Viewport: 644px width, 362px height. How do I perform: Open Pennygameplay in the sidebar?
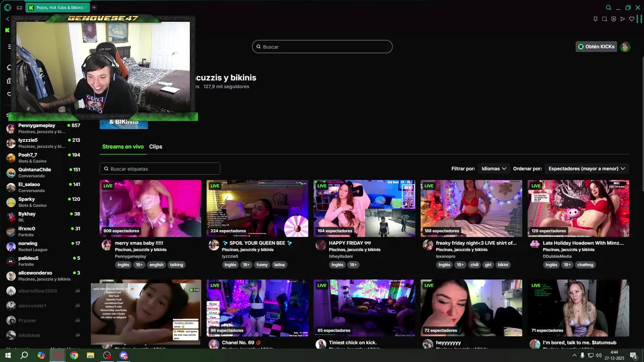(43, 128)
